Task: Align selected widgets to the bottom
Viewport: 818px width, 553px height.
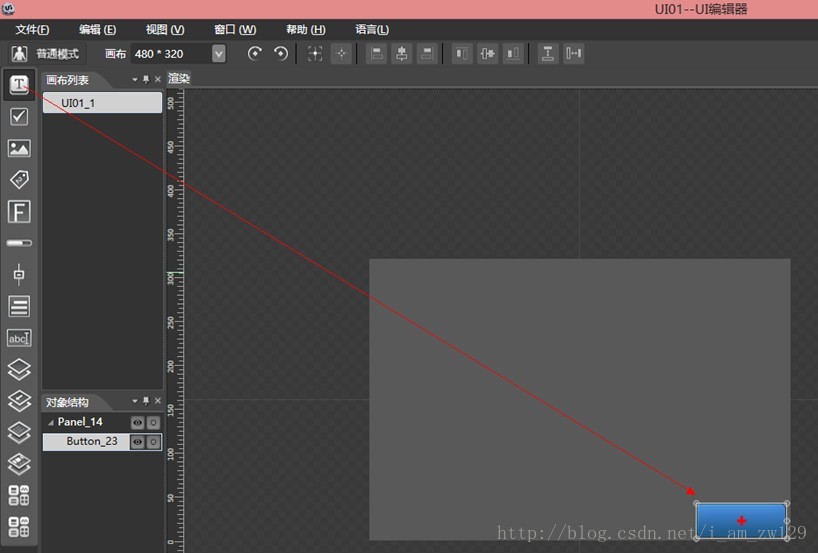Action: pyautogui.click(x=513, y=53)
